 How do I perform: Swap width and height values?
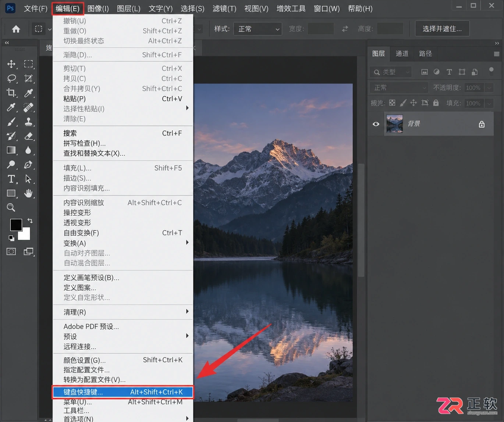pyautogui.click(x=345, y=29)
